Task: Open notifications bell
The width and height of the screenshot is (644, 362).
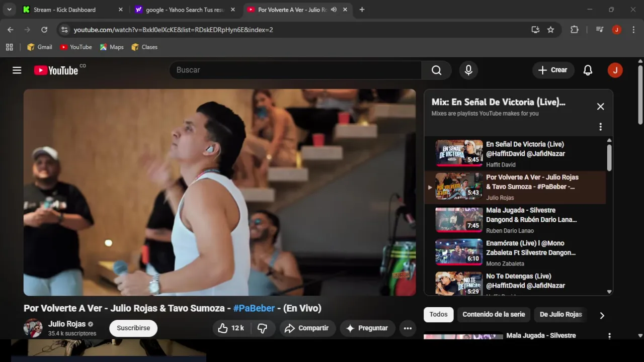Action: tap(588, 70)
